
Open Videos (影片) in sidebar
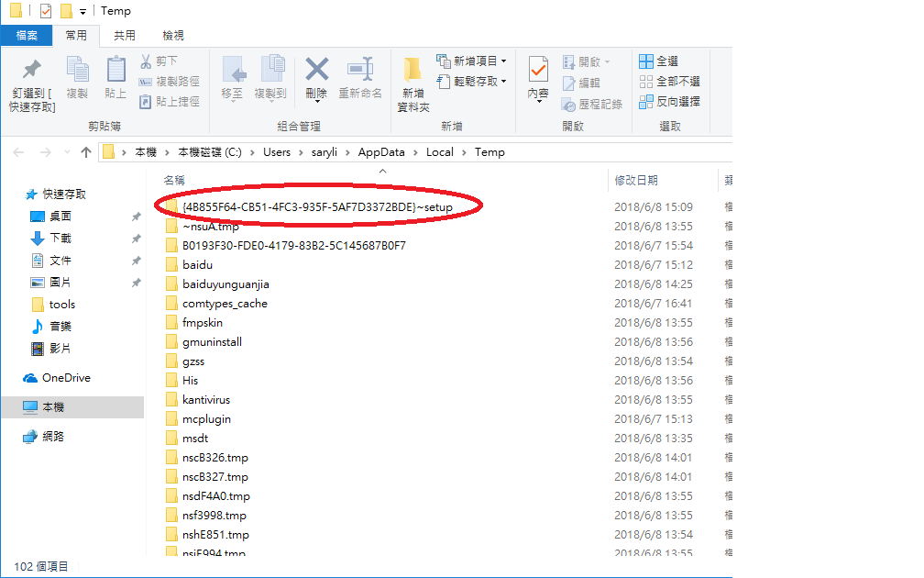click(x=51, y=348)
